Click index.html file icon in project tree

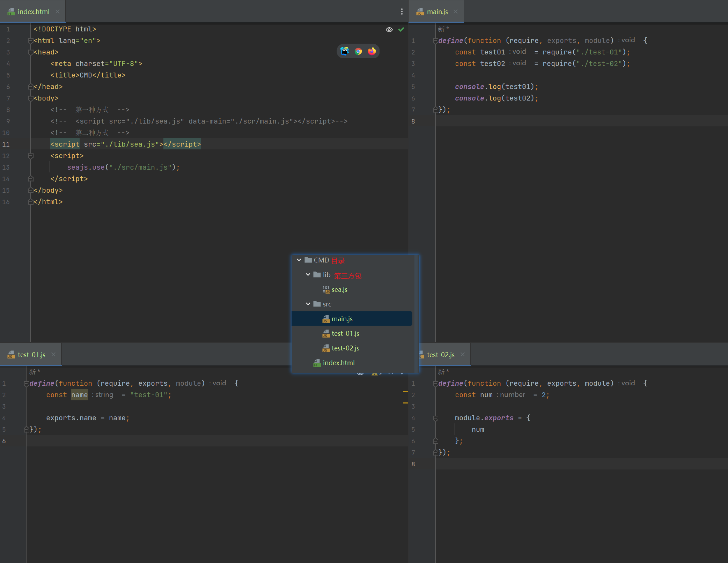coord(317,363)
